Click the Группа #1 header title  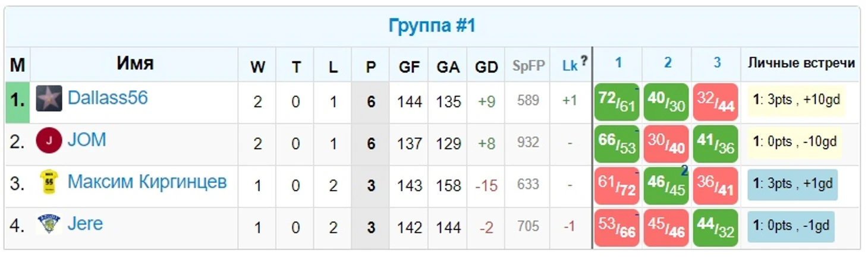pos(432,26)
